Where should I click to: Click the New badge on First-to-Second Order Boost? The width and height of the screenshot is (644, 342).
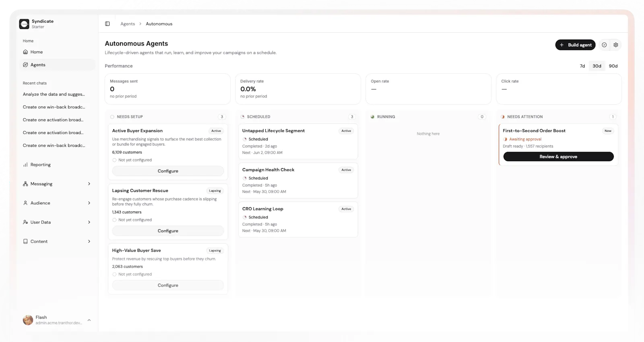(608, 131)
